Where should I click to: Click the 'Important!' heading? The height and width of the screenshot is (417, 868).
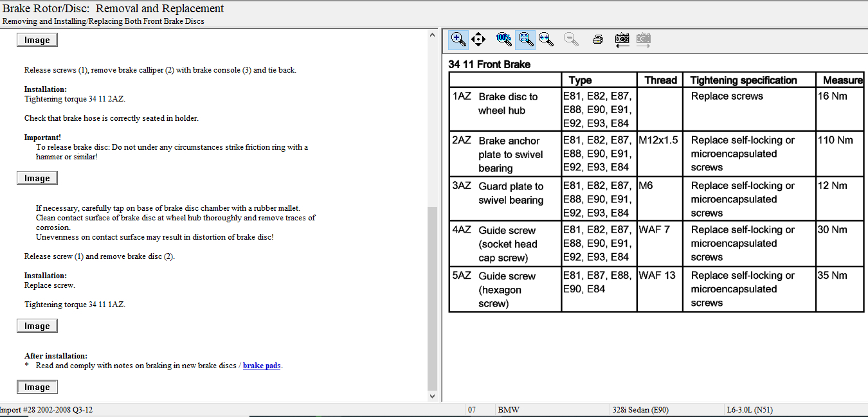tap(42, 138)
